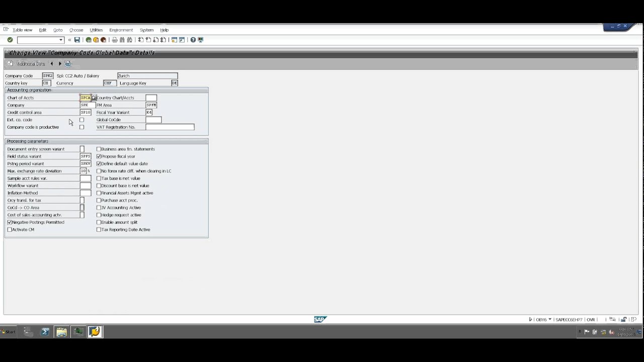Open the Edit menu
The width and height of the screenshot is (644, 362).
pos(43,30)
